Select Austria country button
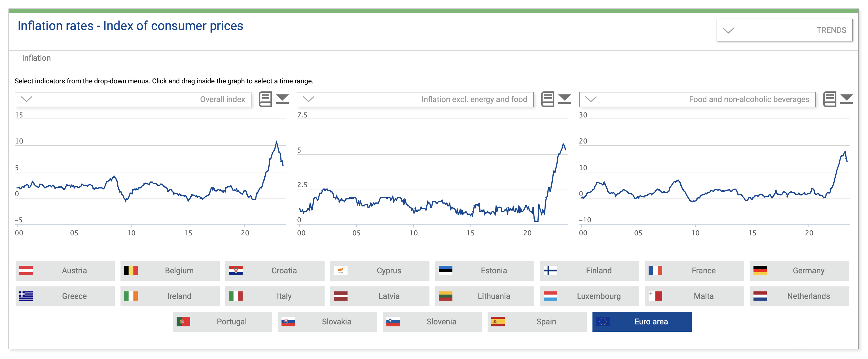This screenshot has height=359, width=868. 65,271
